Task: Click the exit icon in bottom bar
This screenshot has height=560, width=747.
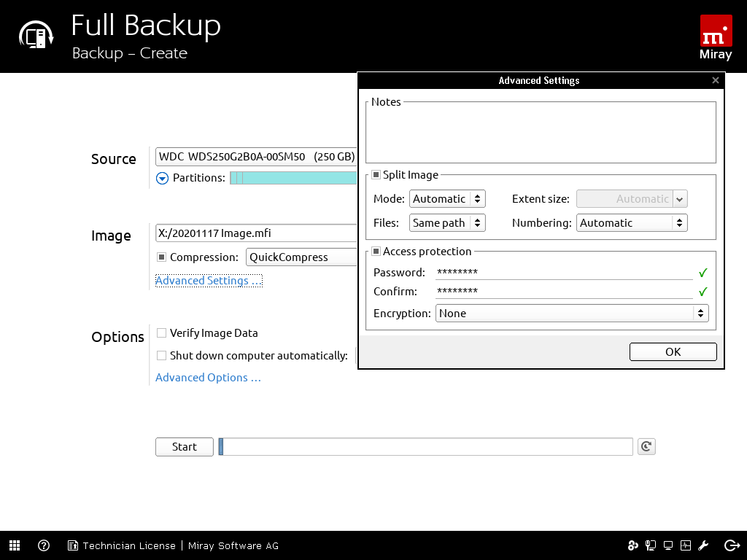Action: [x=732, y=545]
